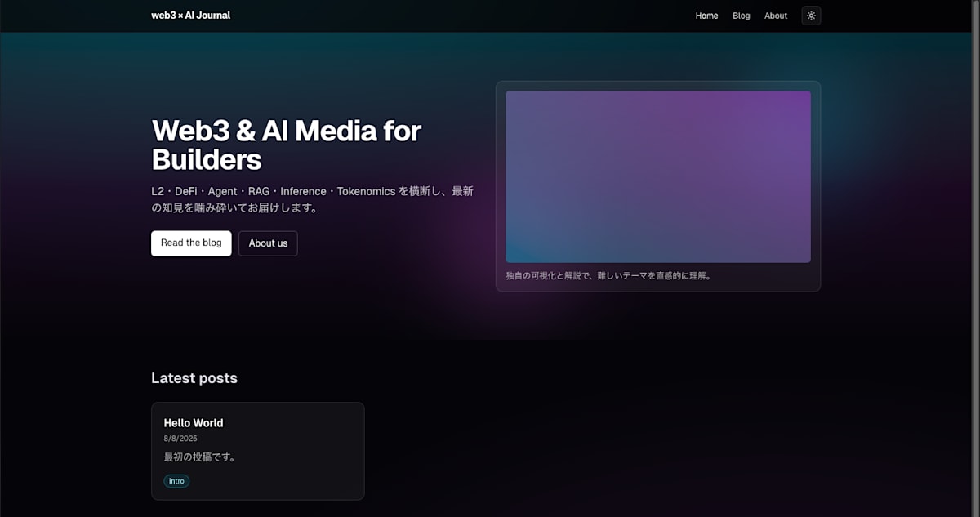Select the intro tag badge

point(176,481)
